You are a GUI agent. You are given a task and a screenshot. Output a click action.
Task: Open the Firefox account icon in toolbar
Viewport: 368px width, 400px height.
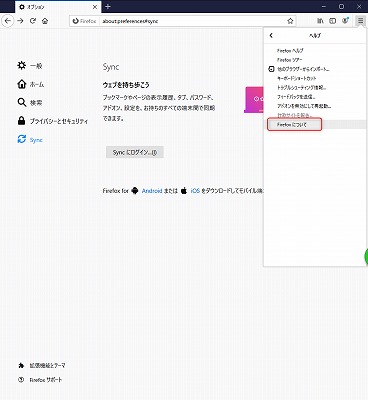(x=346, y=21)
